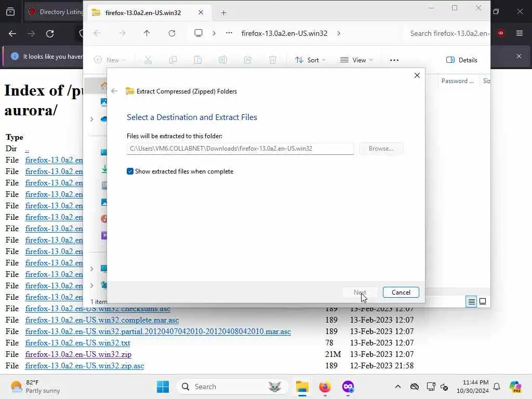Open firefox-13.0a2.en-US.win32.zip link
This screenshot has height=399, width=532.
click(78, 354)
